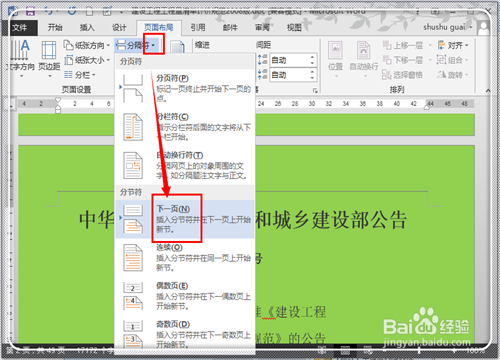Click 下移一层 send backward
This screenshot has height=360, width=500.
coord(403,60)
